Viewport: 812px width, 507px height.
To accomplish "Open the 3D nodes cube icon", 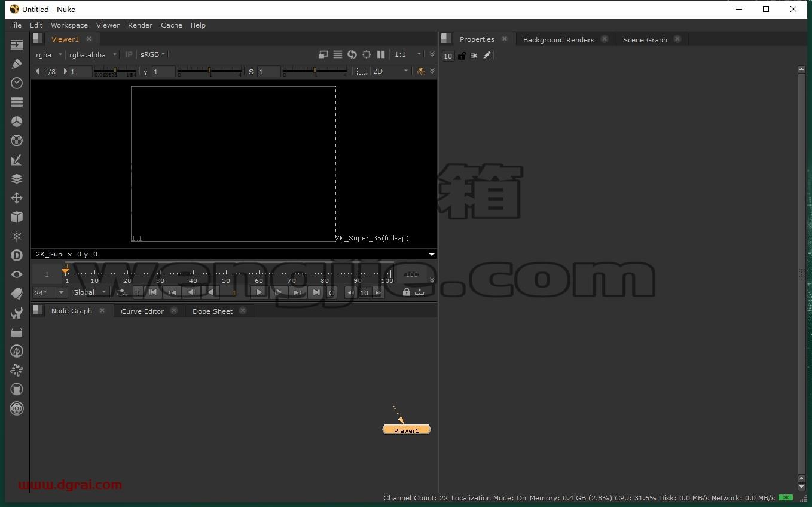I will point(17,217).
